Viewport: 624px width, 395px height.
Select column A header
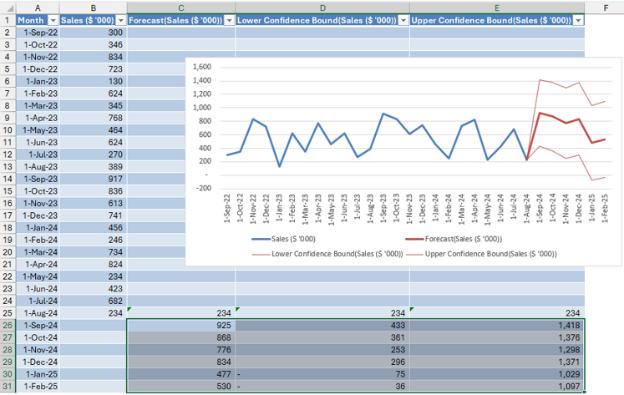click(38, 8)
